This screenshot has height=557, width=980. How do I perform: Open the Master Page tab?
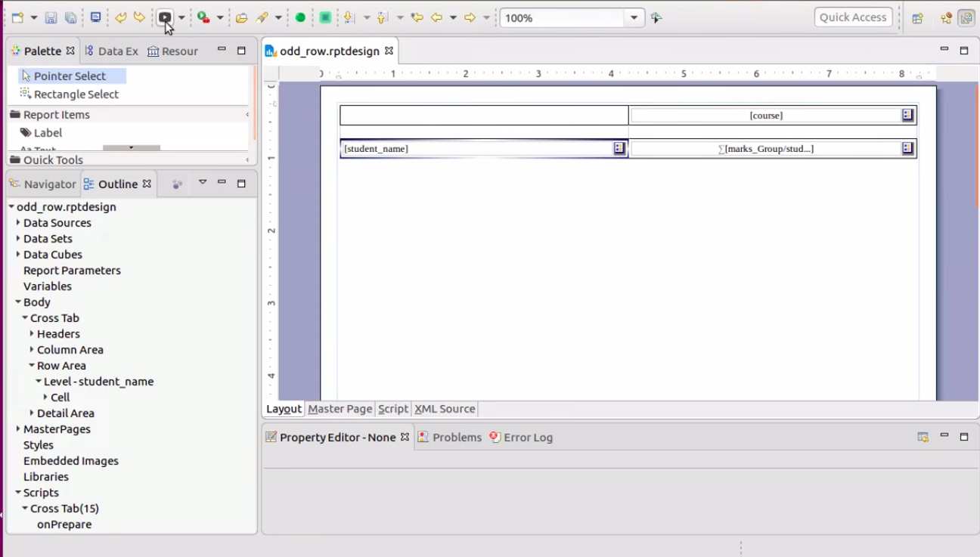click(x=340, y=409)
